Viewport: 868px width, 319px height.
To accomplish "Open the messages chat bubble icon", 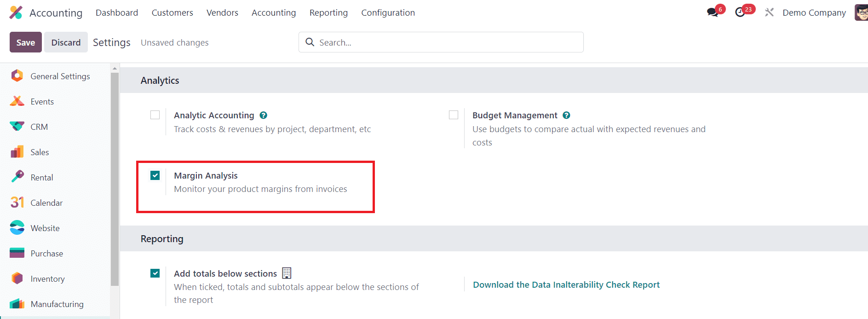I will [713, 12].
